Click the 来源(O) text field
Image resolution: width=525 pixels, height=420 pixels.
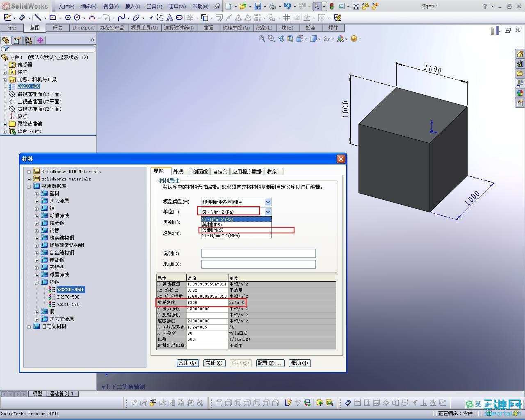coord(258,264)
